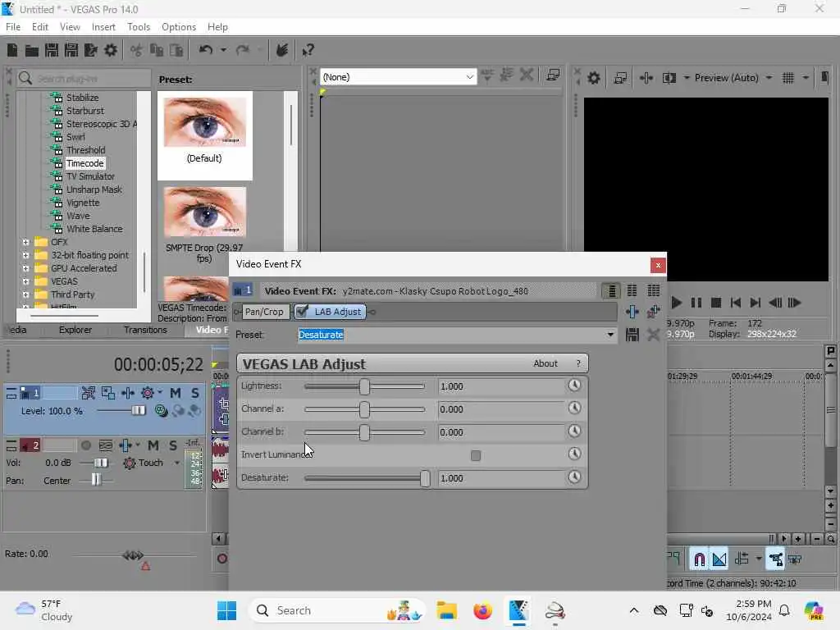This screenshot has height=630, width=840.
Task: Save the LAB Adjust preset
Action: 632,335
